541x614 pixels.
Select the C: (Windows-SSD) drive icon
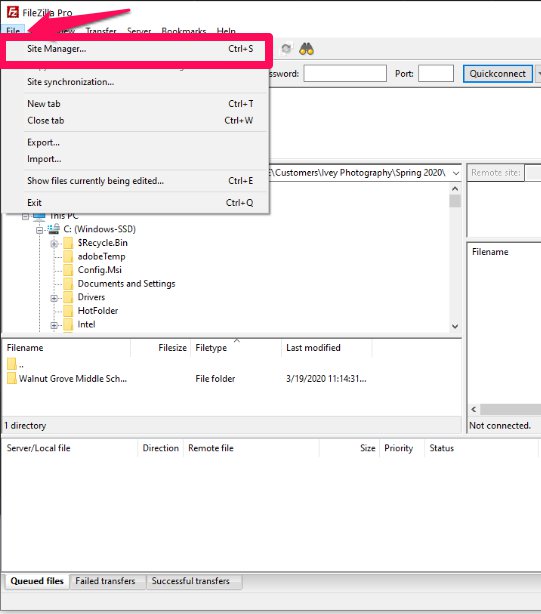pyautogui.click(x=54, y=229)
